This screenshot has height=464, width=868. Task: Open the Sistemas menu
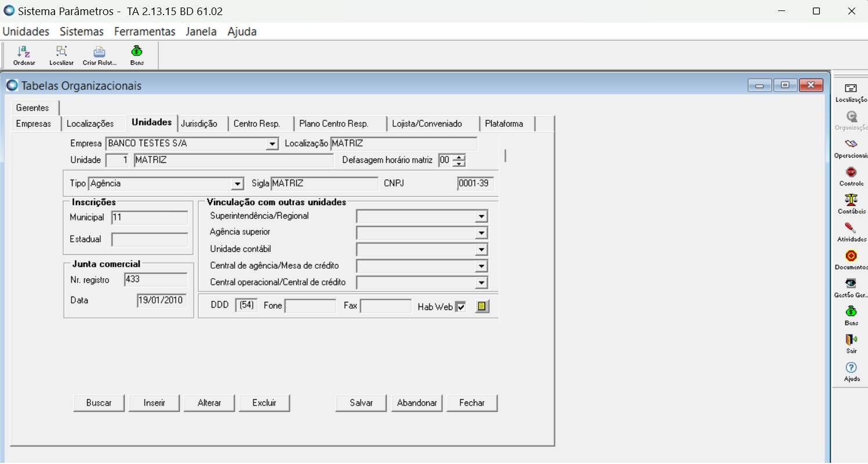[82, 31]
